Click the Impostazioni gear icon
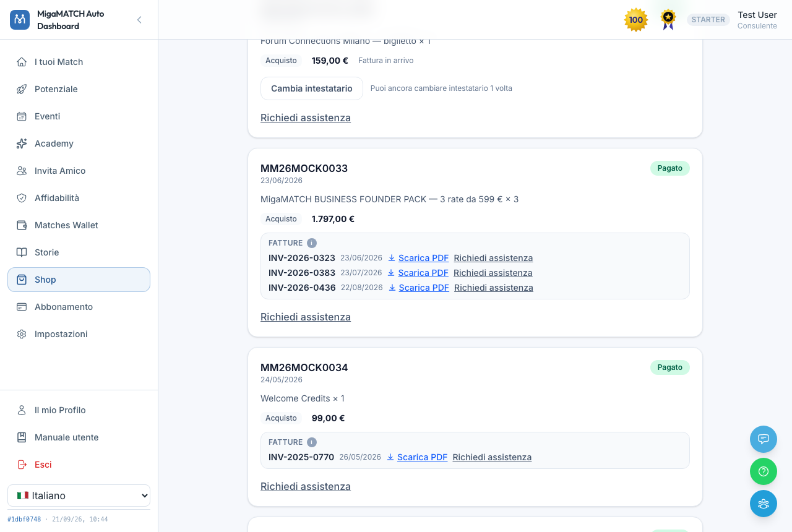The height and width of the screenshot is (532, 792). pyautogui.click(x=22, y=334)
